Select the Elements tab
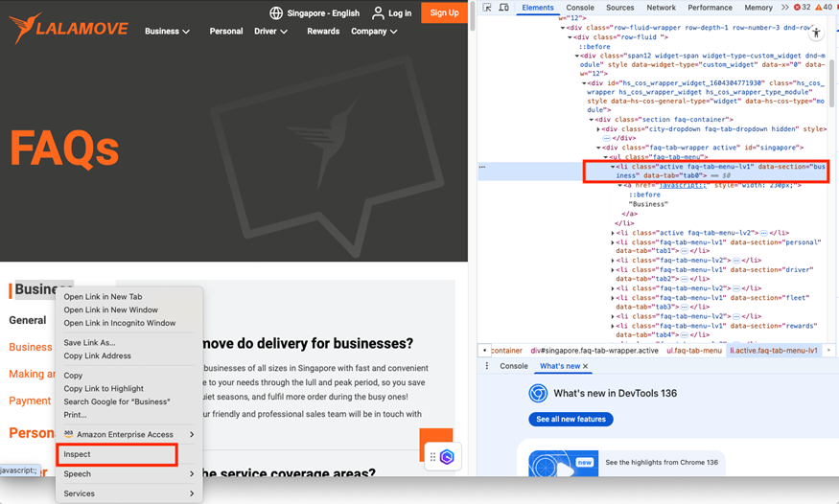The width and height of the screenshot is (839, 504). point(538,8)
